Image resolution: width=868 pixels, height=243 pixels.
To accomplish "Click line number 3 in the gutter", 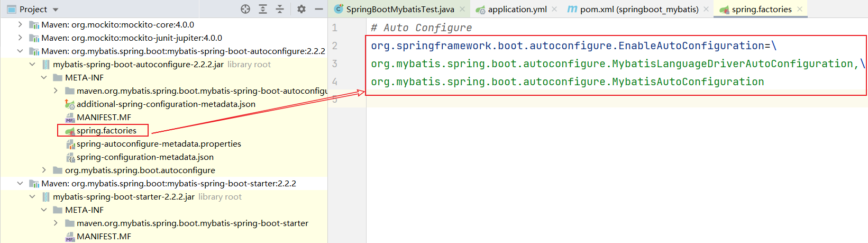I will 334,64.
